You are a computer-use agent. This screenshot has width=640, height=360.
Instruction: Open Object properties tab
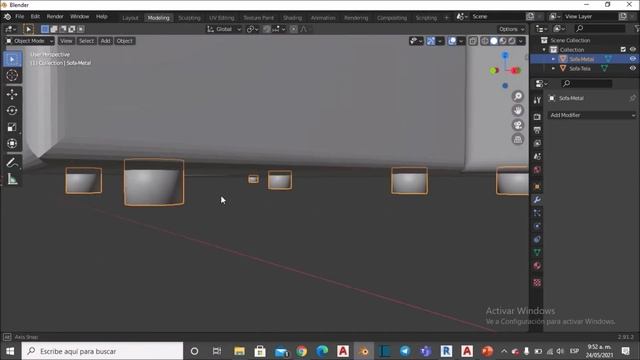(537, 187)
